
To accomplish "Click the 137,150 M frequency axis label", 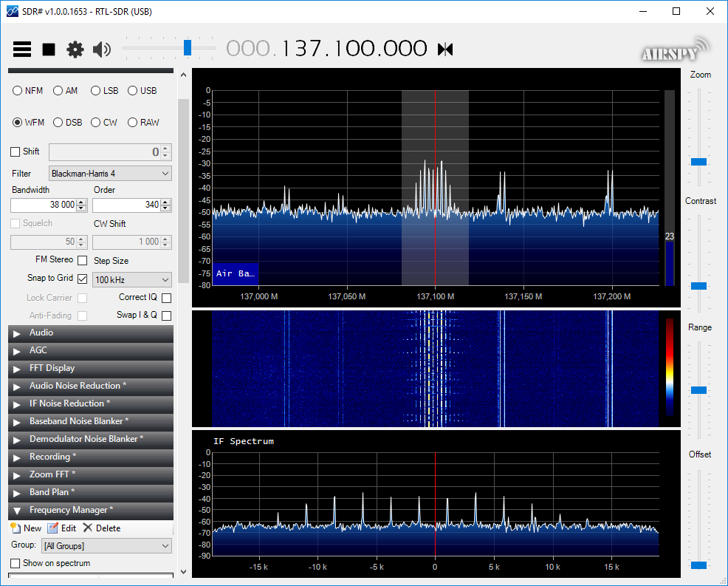I will [x=523, y=296].
